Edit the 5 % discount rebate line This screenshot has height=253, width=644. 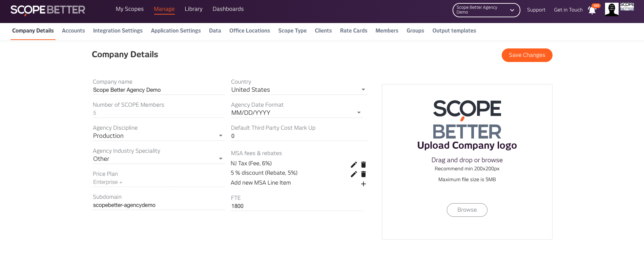point(354,174)
